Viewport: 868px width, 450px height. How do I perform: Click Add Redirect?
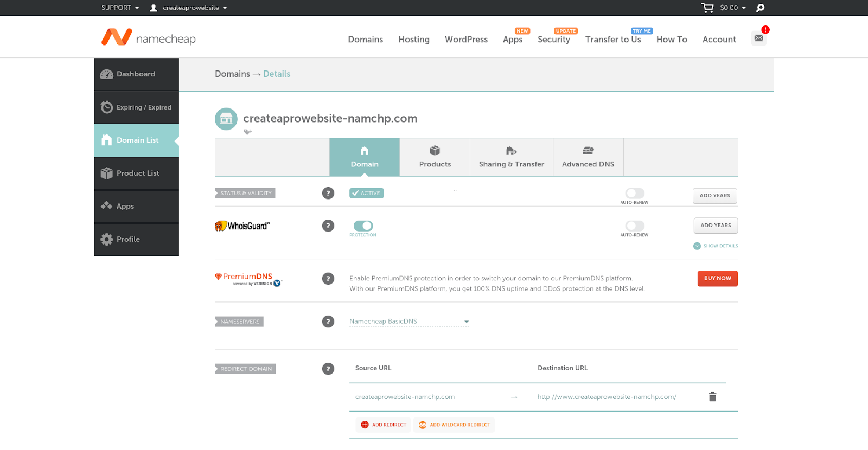pyautogui.click(x=384, y=425)
